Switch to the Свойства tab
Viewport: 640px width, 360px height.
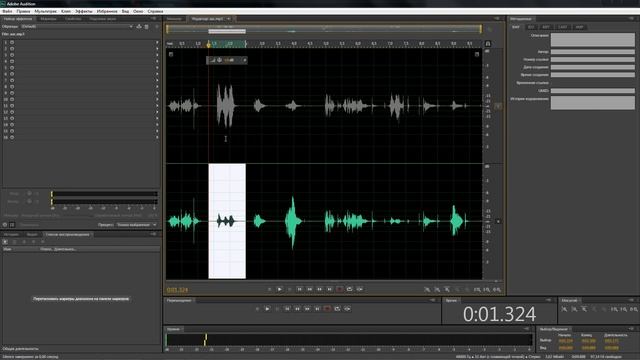(x=73, y=19)
